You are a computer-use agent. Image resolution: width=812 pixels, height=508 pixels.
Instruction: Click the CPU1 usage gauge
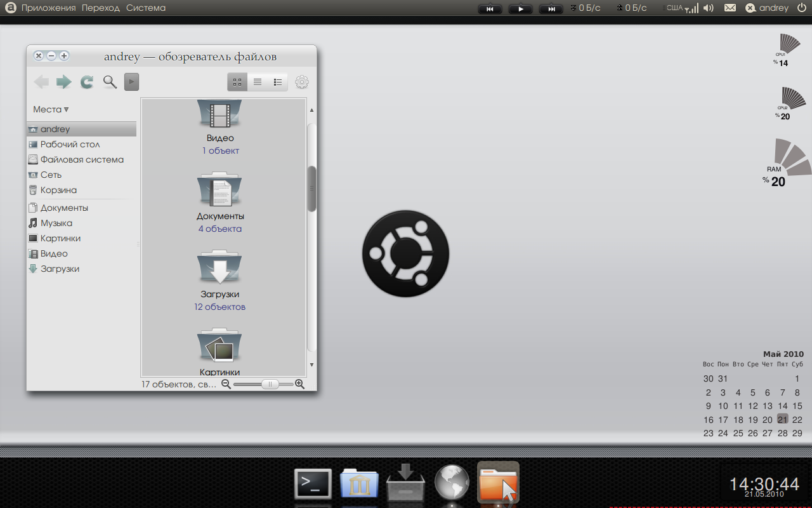point(787,50)
